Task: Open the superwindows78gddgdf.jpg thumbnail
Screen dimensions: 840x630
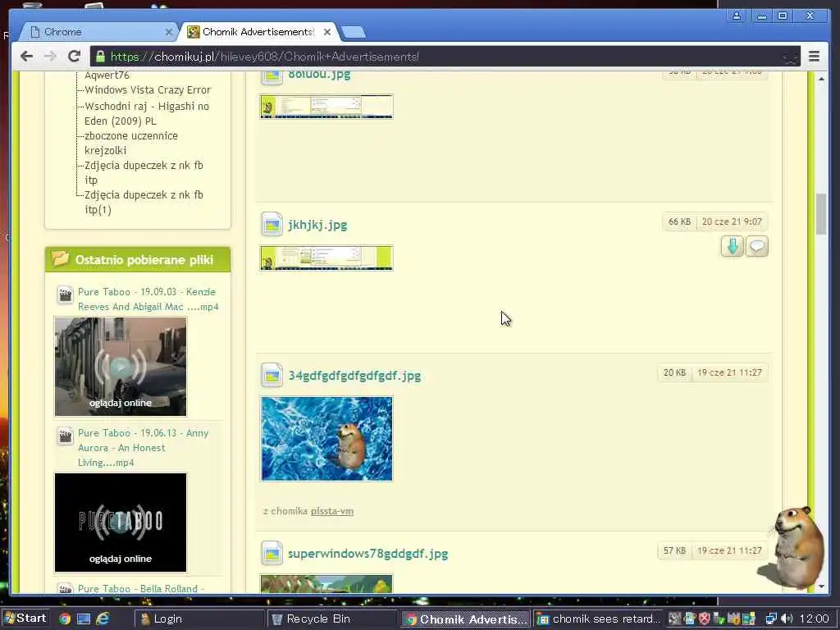Action: tap(326, 583)
